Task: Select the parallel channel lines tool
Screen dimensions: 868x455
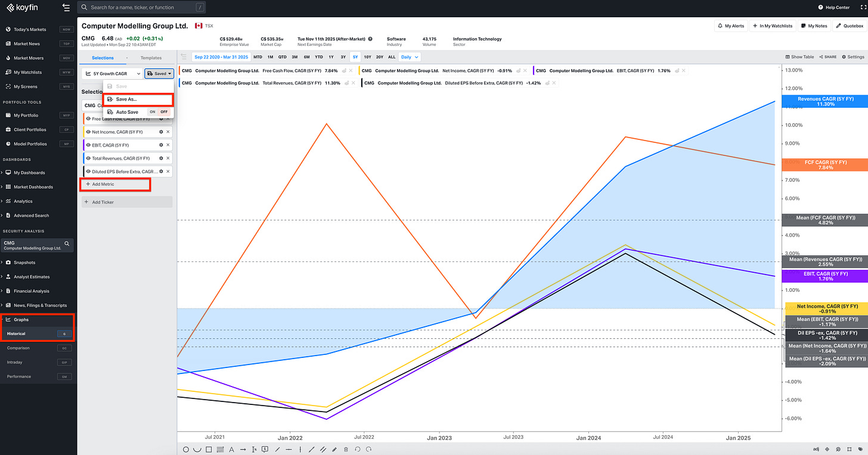Action: tap(323, 449)
